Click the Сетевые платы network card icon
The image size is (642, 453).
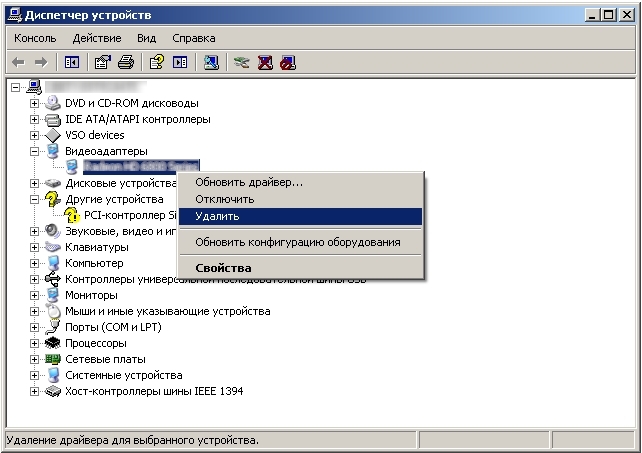[x=52, y=359]
